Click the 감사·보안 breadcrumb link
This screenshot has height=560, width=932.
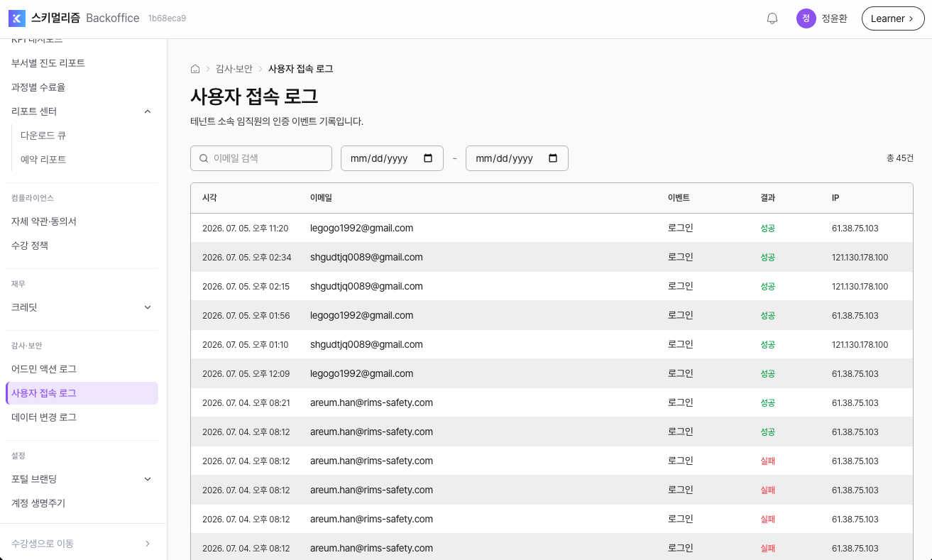tap(234, 69)
